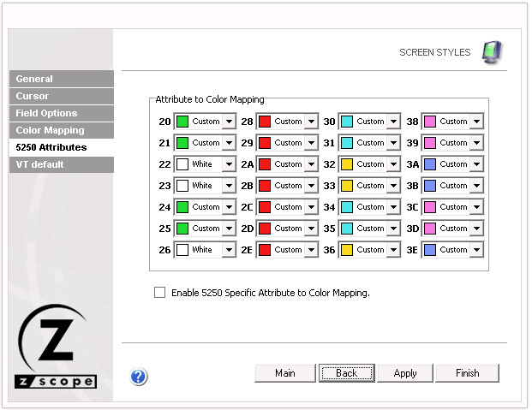Click the yellow swatch for attribute 36
Screen dimensions: 532x410
[x=347, y=250]
